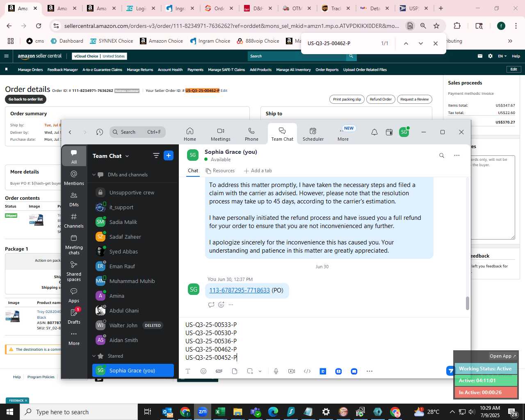Click the Print packing slip button
The image size is (525, 420).
point(347,99)
